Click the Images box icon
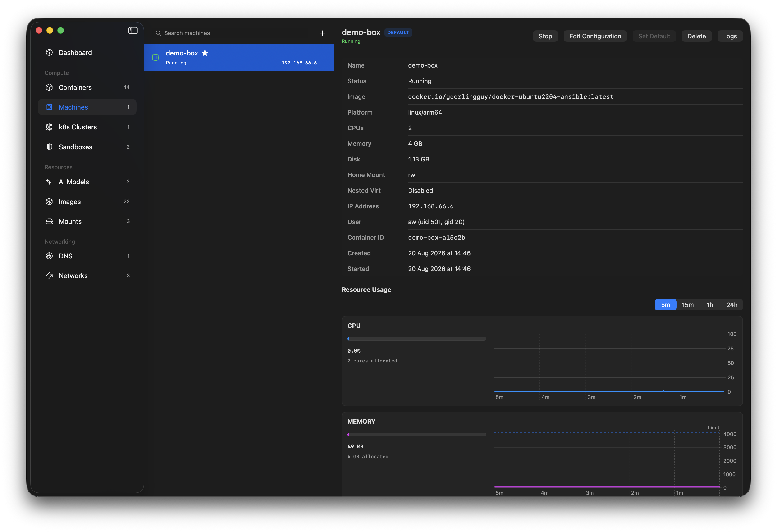777x532 pixels. pyautogui.click(x=49, y=202)
